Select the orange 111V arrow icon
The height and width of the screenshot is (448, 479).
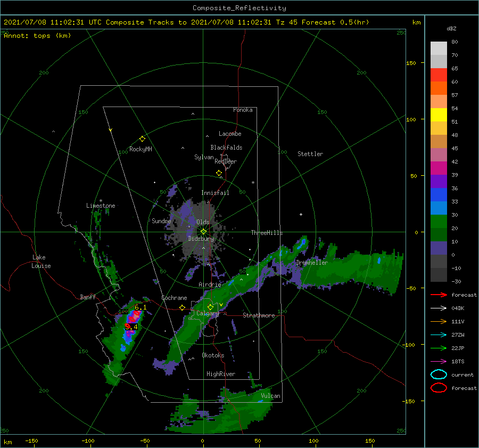(439, 321)
